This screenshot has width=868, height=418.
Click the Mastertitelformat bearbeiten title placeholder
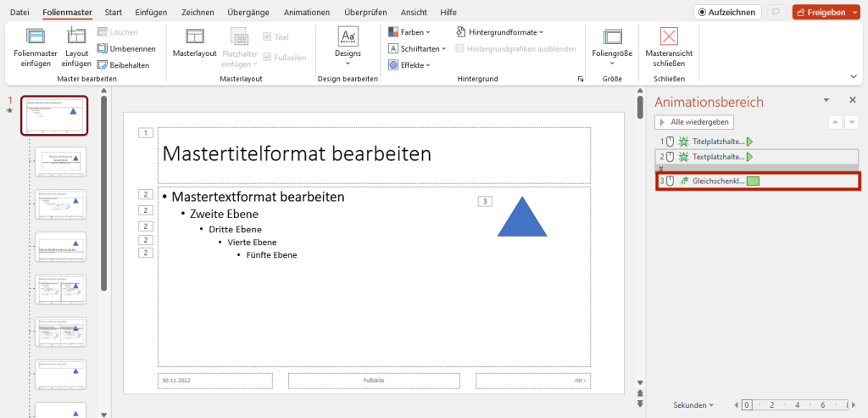(374, 155)
